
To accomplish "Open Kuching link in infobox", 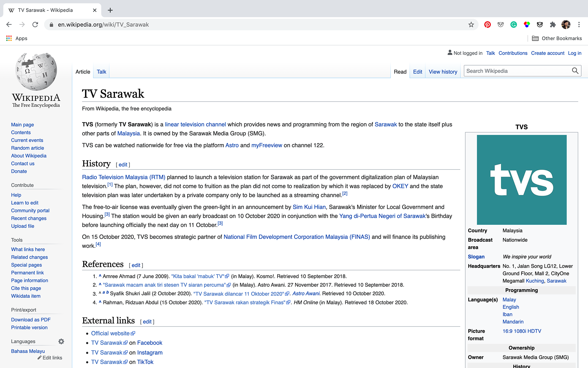I will pos(535,281).
